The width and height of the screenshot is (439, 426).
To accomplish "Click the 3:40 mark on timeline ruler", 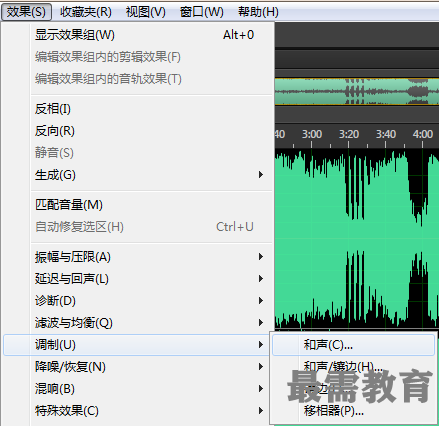I will click(x=386, y=134).
